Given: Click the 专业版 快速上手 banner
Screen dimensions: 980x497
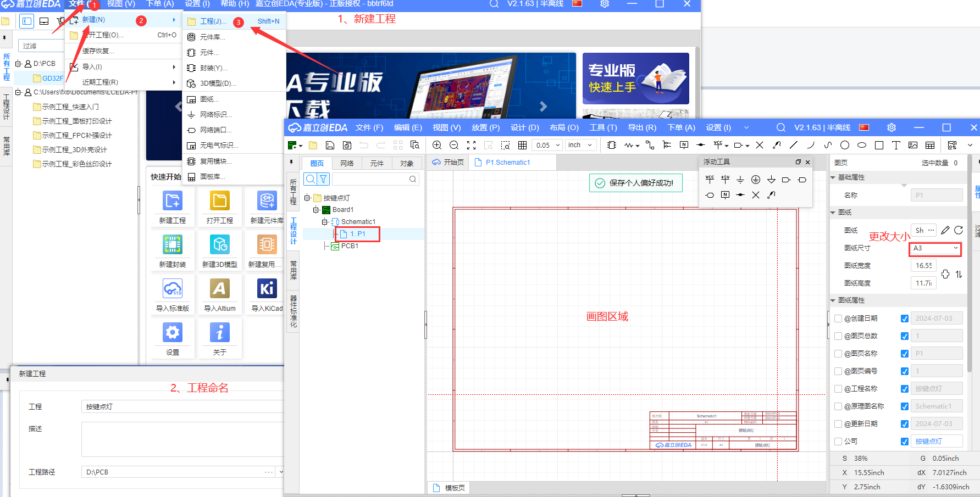Looking at the screenshot, I should pyautogui.click(x=636, y=79).
